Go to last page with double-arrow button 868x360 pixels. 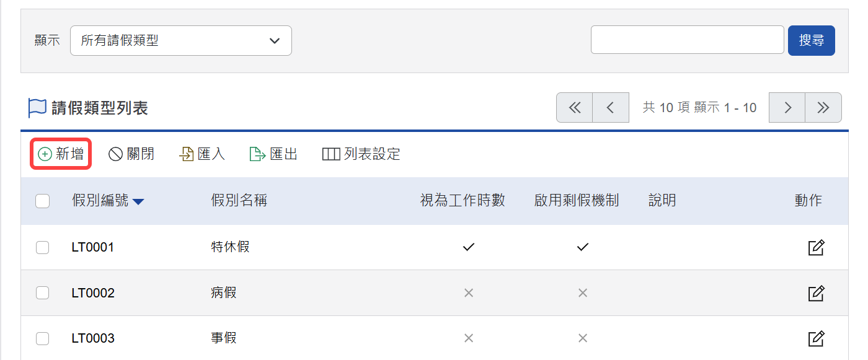click(823, 107)
